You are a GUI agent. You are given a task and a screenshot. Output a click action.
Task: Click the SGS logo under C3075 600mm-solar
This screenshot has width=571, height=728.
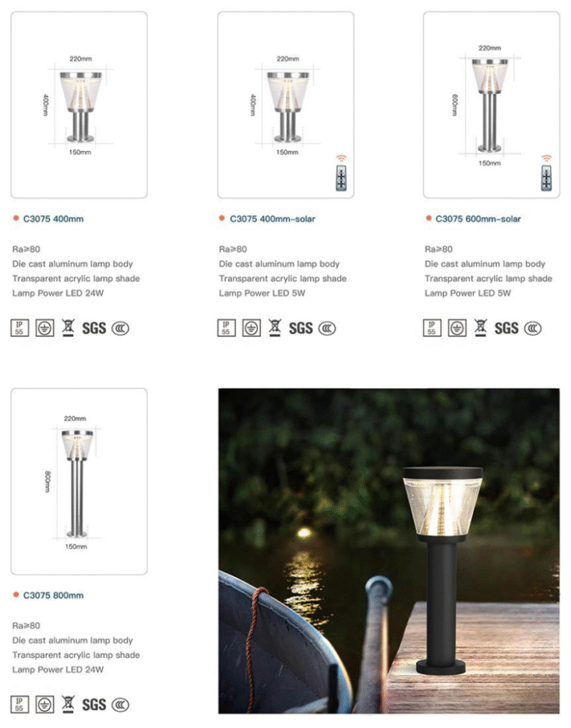point(506,328)
